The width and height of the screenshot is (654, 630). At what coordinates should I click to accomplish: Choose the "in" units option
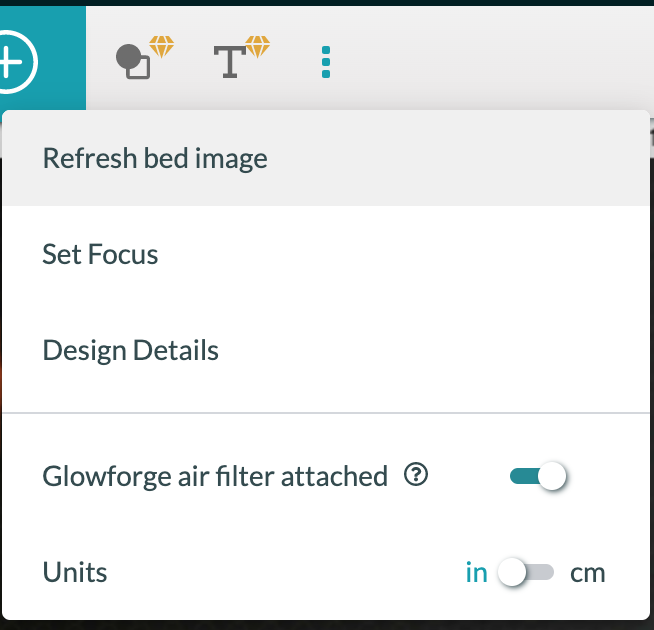[476, 573]
